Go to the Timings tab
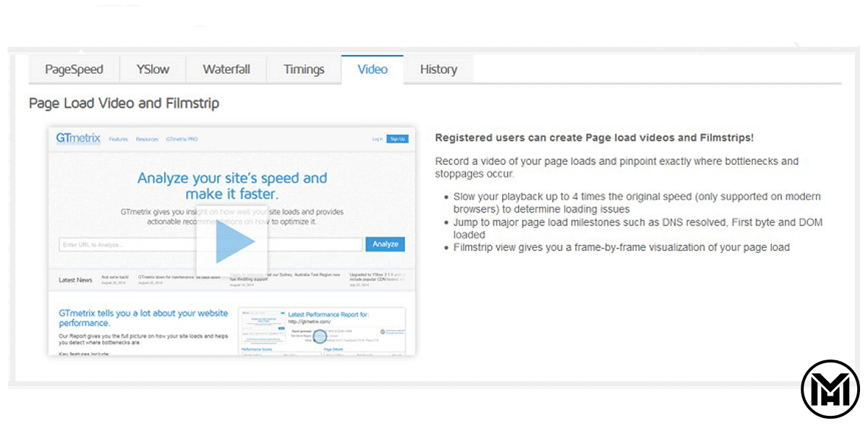Viewport: 868px width, 434px height. pos(304,69)
